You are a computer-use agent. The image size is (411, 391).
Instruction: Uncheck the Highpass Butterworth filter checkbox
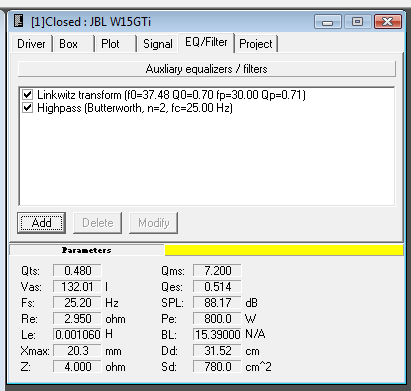pos(28,108)
